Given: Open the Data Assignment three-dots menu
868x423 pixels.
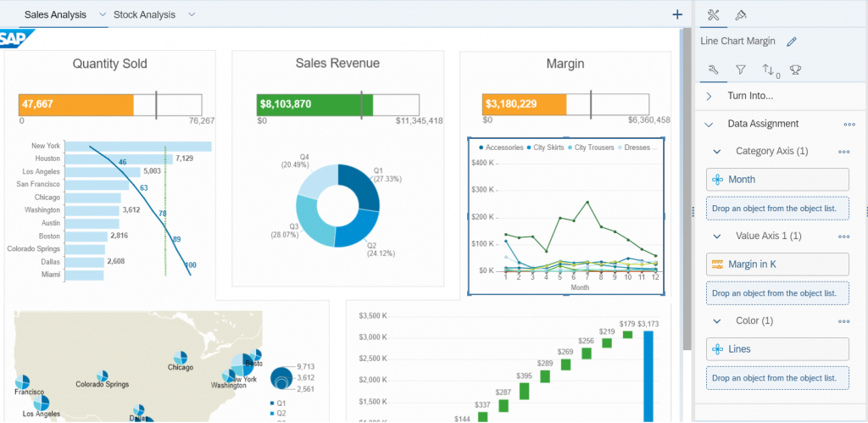Looking at the screenshot, I should [849, 125].
